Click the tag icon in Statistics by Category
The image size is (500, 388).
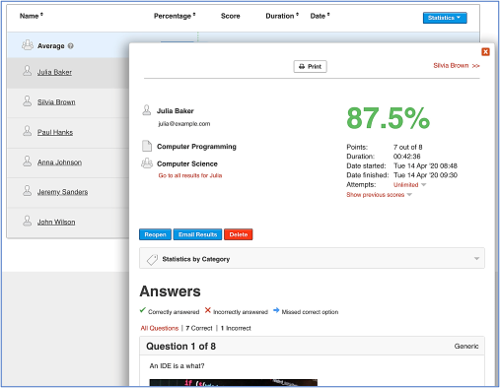[152, 259]
